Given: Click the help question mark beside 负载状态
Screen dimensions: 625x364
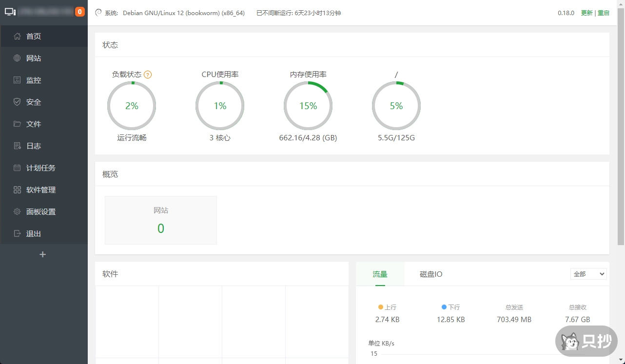Looking at the screenshot, I should pos(148,75).
